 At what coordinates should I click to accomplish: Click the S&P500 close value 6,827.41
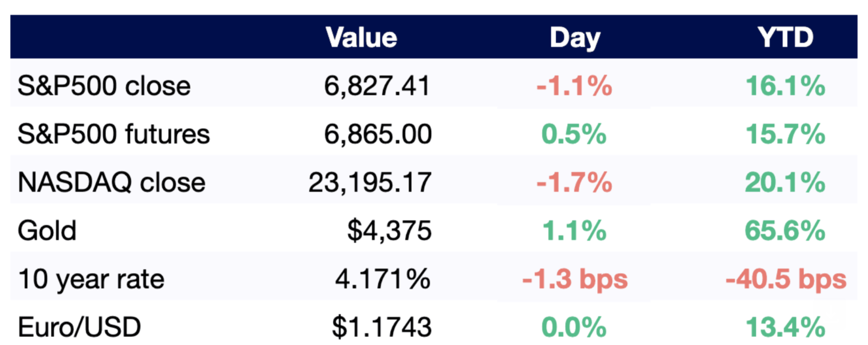[377, 86]
